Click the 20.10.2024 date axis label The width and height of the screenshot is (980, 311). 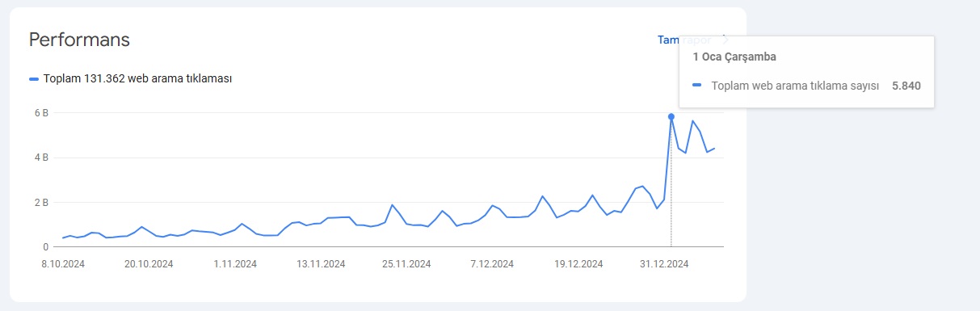pyautogui.click(x=149, y=263)
